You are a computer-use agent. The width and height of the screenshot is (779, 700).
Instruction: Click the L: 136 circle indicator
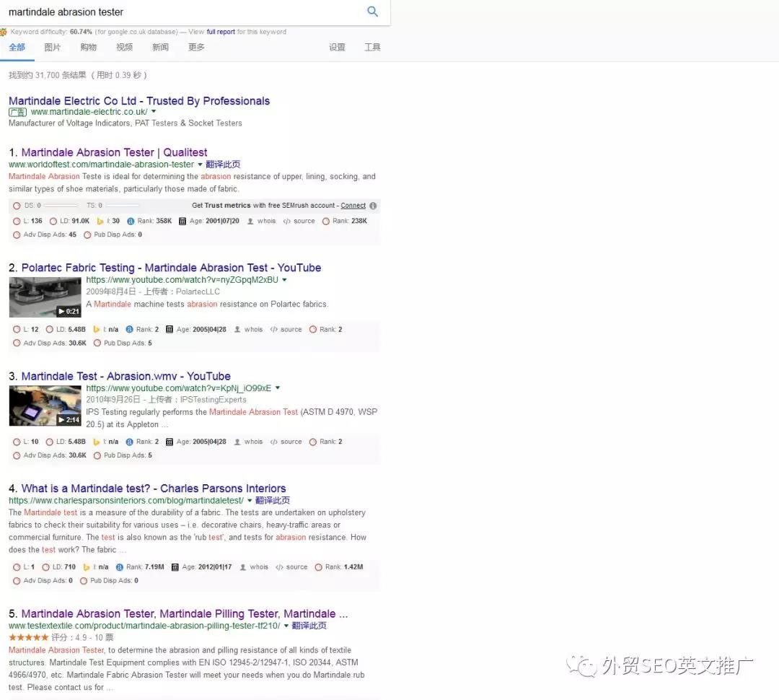pyautogui.click(x=17, y=222)
